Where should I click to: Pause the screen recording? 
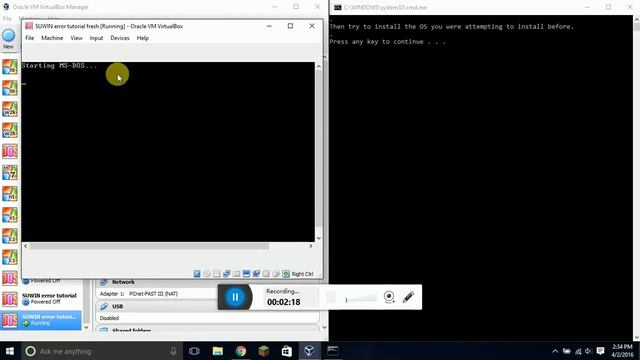(x=235, y=297)
